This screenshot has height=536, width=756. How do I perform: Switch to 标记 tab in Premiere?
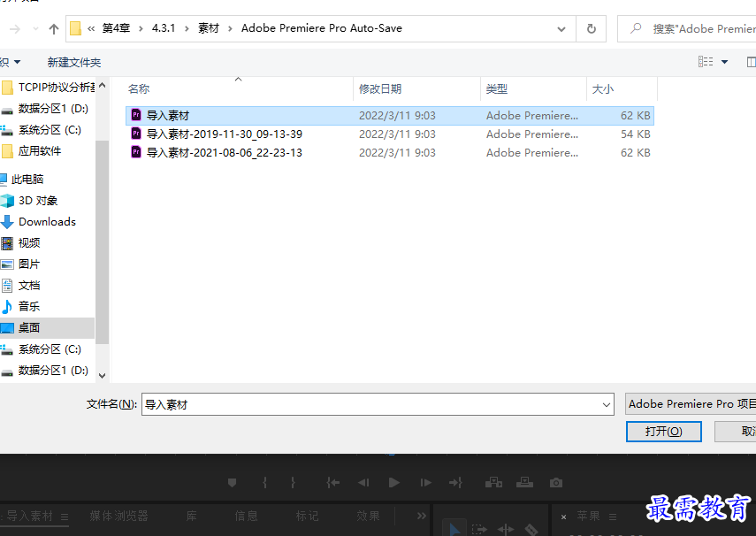308,516
